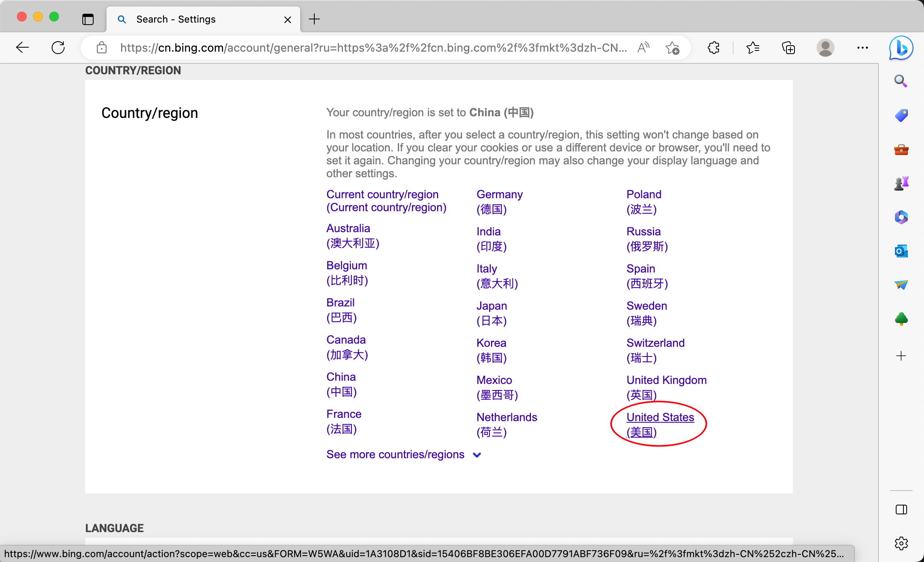This screenshot has width=924, height=562.
Task: Open the user profile avatar
Action: pyautogui.click(x=825, y=48)
